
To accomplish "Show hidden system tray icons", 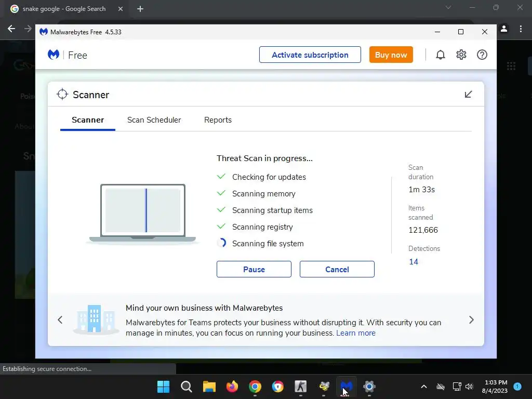I will tap(424, 387).
